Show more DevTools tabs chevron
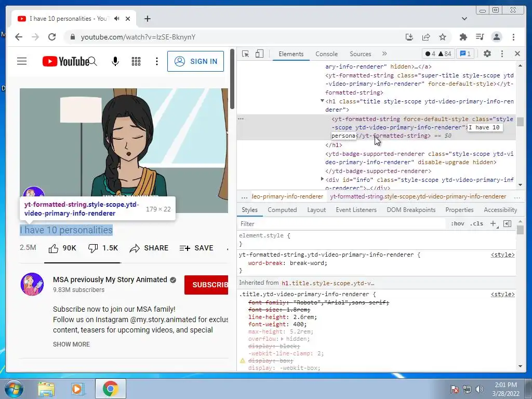The image size is (532, 399). [x=384, y=54]
